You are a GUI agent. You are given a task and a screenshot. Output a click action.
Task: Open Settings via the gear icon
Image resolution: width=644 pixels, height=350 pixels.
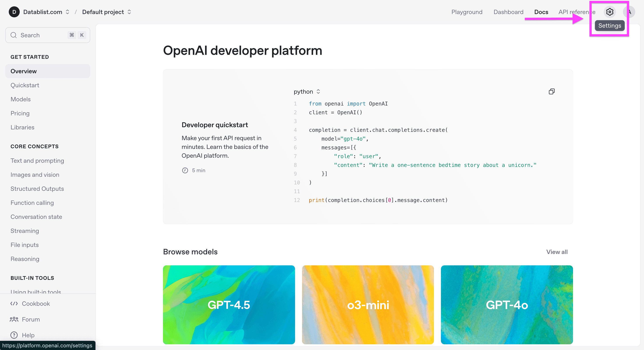click(609, 12)
